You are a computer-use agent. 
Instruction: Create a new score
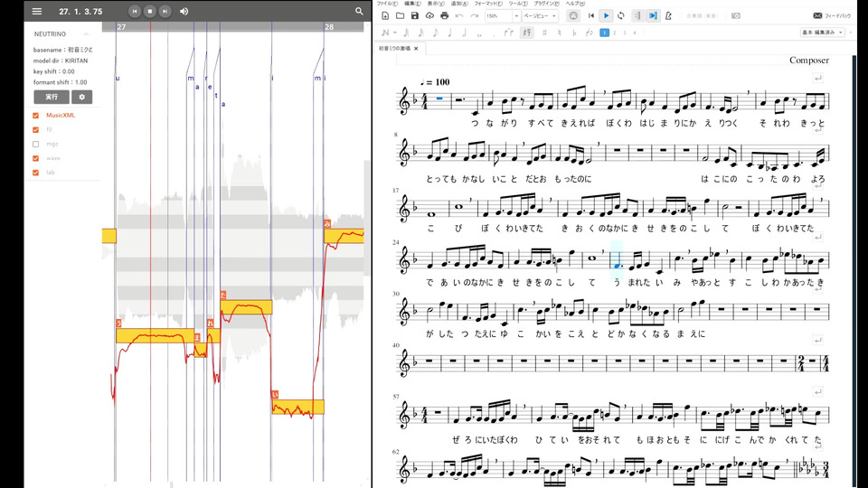coord(385,16)
